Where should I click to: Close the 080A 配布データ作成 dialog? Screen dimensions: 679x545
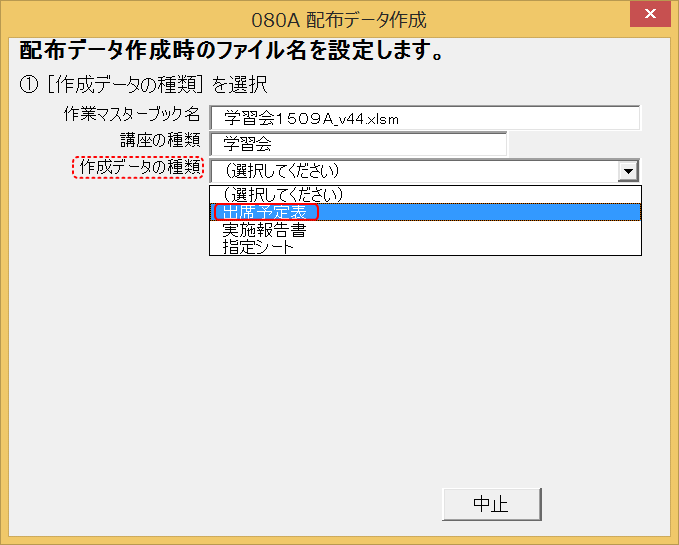[650, 13]
